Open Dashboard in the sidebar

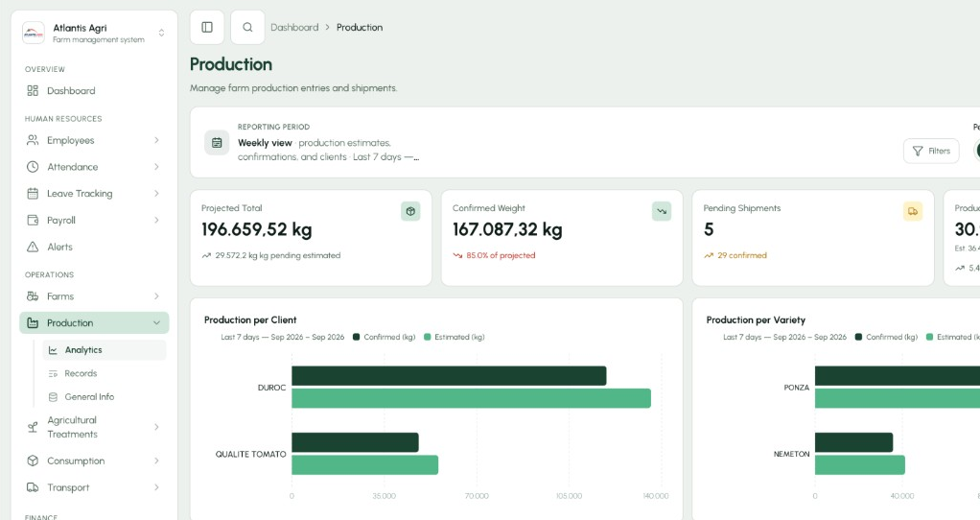(x=94, y=90)
